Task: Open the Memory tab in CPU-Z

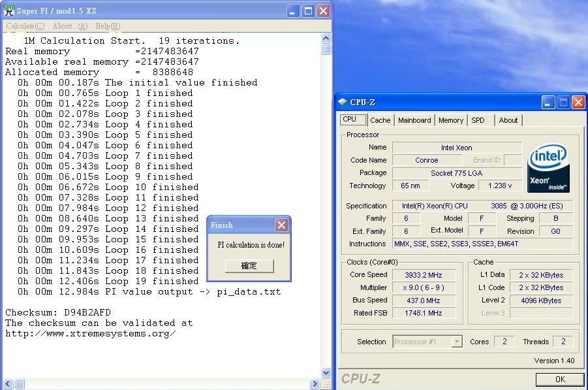Action: pyautogui.click(x=451, y=120)
